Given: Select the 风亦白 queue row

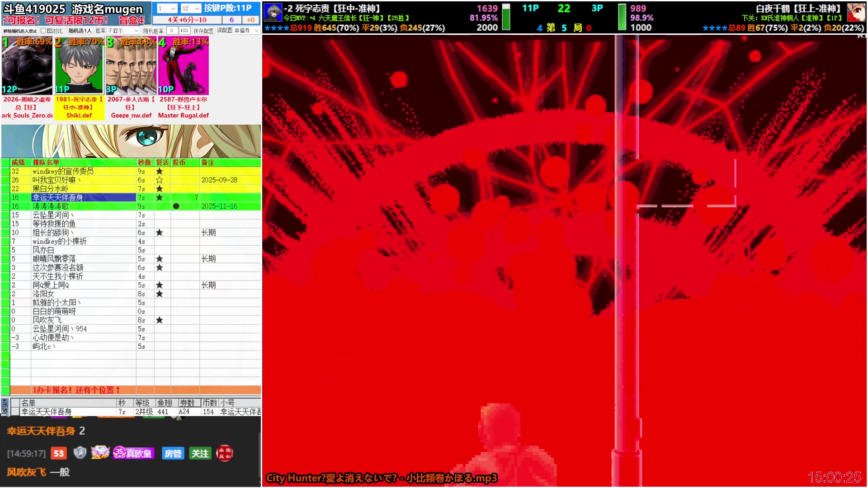Looking at the screenshot, I should click(x=136, y=250).
